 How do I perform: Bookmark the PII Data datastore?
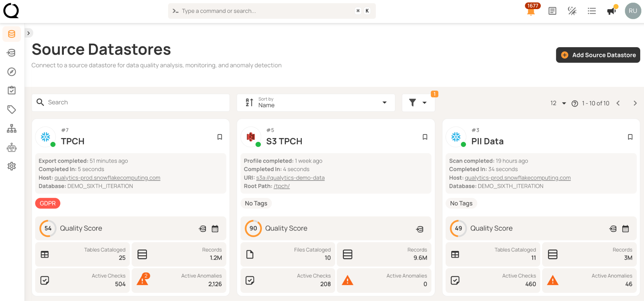click(630, 137)
